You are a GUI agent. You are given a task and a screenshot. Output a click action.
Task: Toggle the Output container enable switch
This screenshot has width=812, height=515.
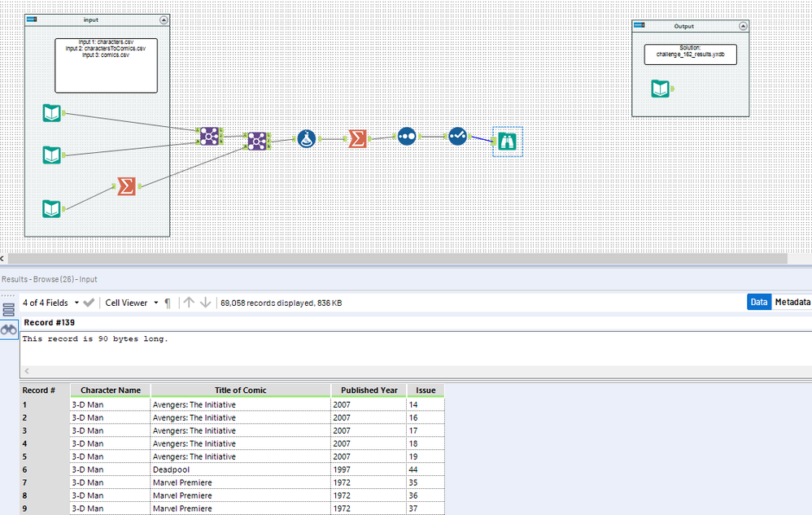point(639,25)
